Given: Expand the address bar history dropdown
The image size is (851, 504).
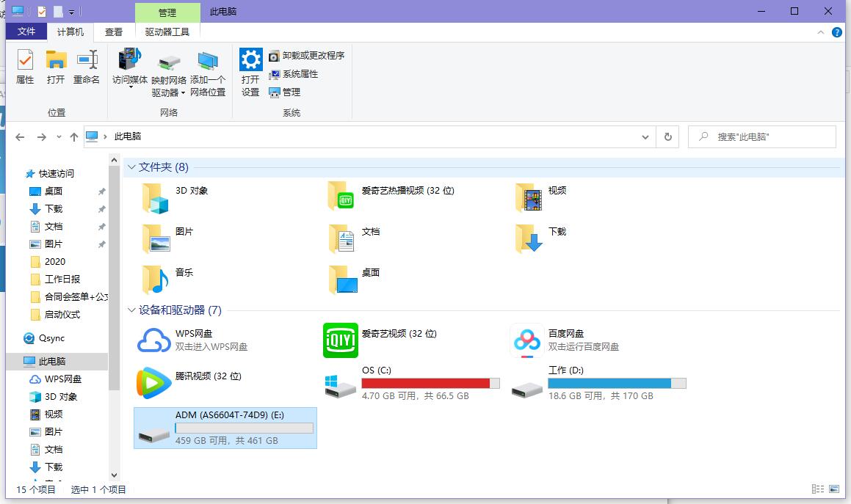Looking at the screenshot, I should pos(645,136).
